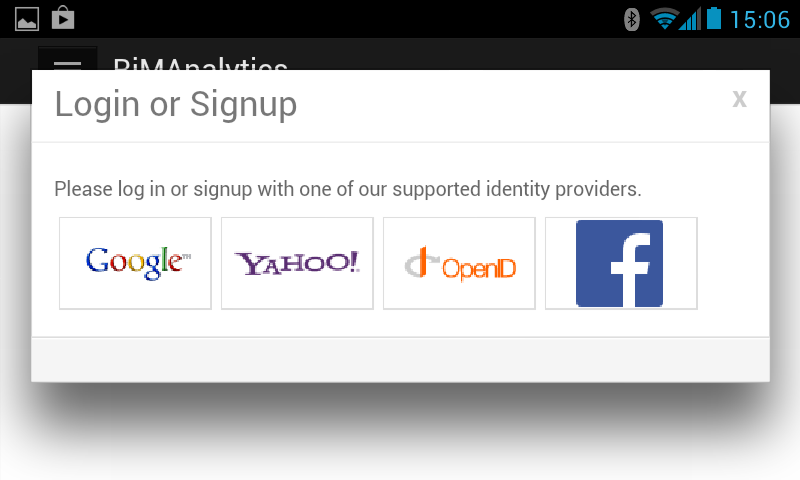Tap the picture notification icon in status bar
Screen dimensions: 800x480
[x=27, y=19]
